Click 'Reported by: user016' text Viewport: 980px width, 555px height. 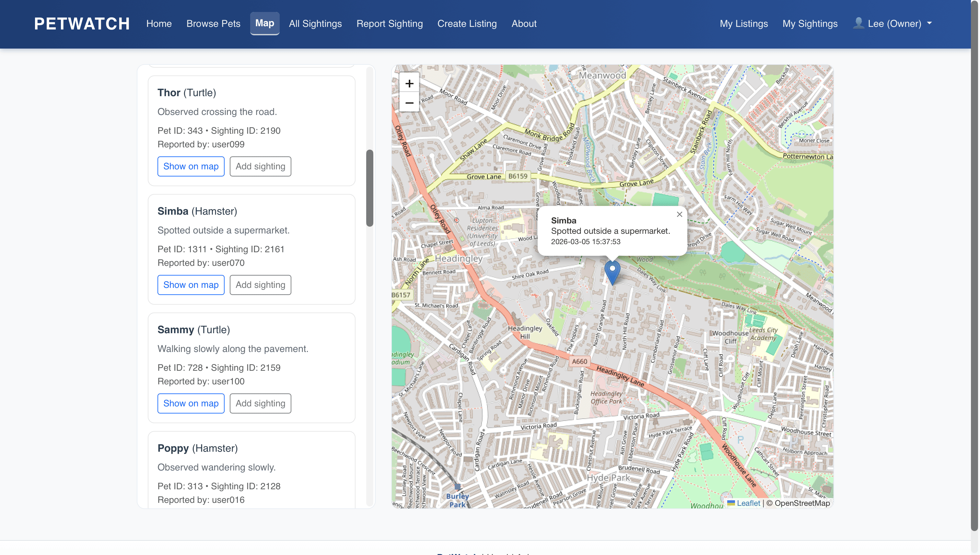201,500
